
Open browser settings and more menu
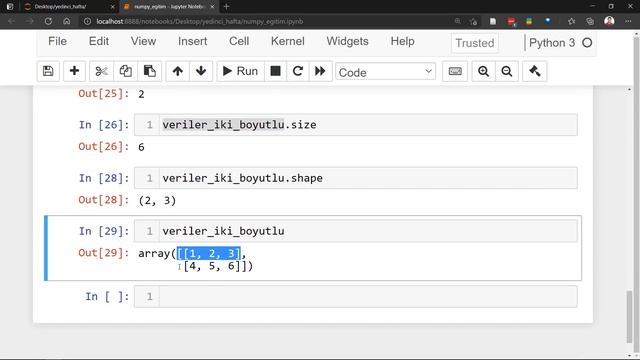tap(628, 21)
